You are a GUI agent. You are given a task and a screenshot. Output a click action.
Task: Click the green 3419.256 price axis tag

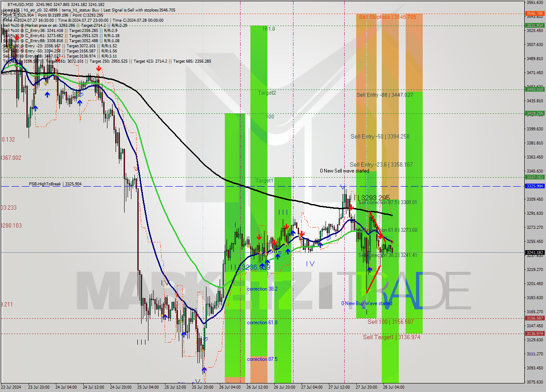[x=534, y=113]
